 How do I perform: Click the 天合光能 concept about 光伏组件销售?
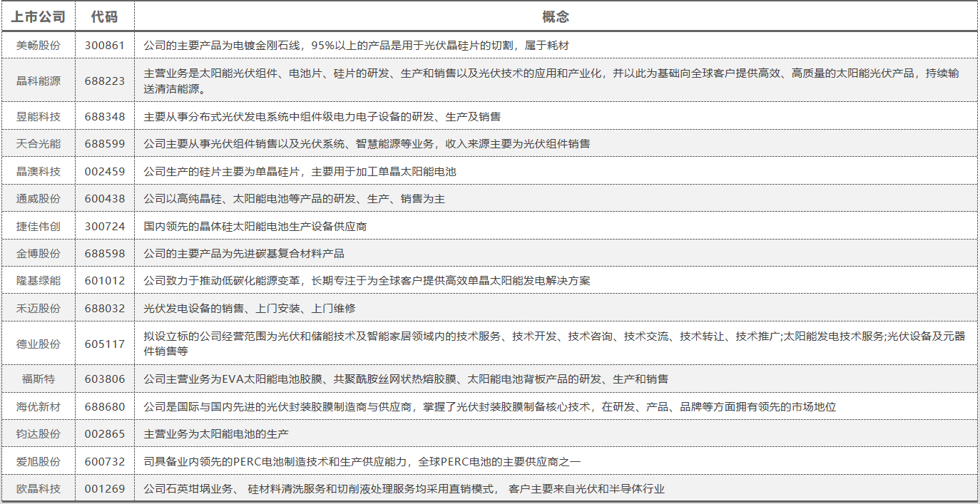point(367,144)
